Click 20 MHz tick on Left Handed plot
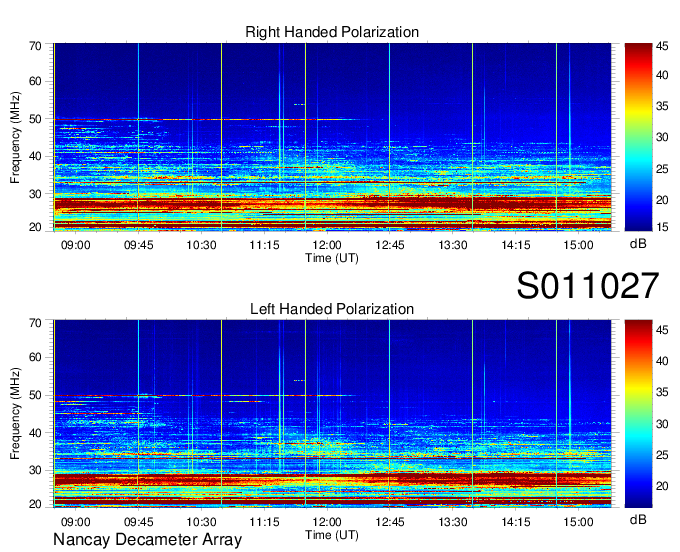 pyautogui.click(x=35, y=504)
